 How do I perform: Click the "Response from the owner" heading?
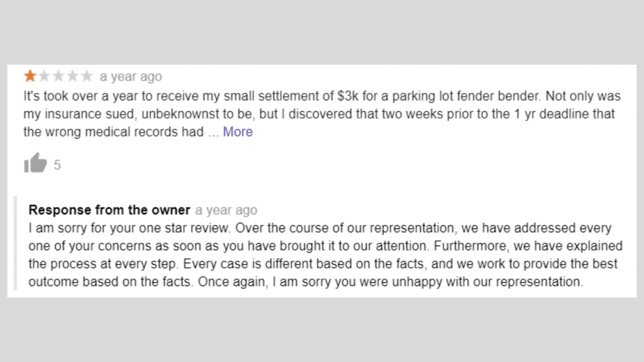click(109, 210)
